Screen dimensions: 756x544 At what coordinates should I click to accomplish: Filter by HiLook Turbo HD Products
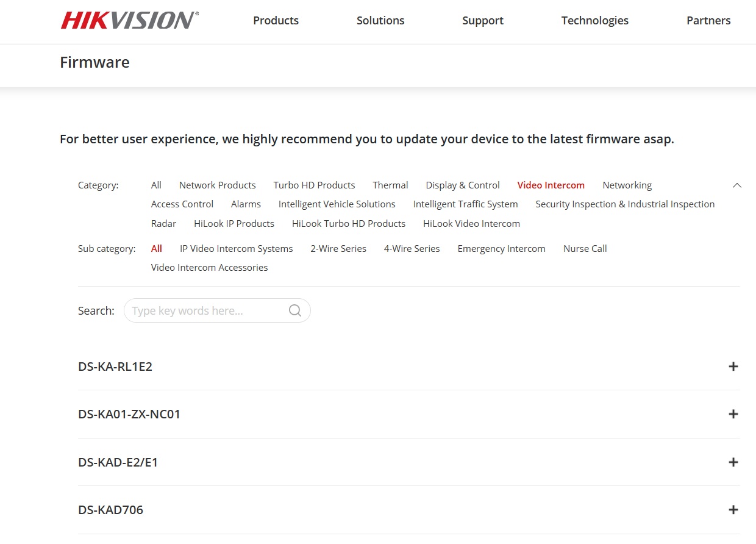pos(349,224)
